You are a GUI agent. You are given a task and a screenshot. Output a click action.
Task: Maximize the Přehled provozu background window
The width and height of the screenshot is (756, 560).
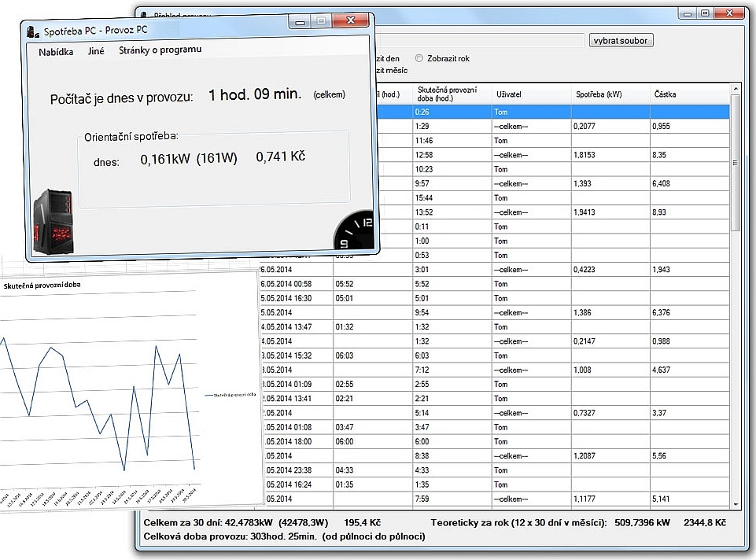click(x=705, y=13)
